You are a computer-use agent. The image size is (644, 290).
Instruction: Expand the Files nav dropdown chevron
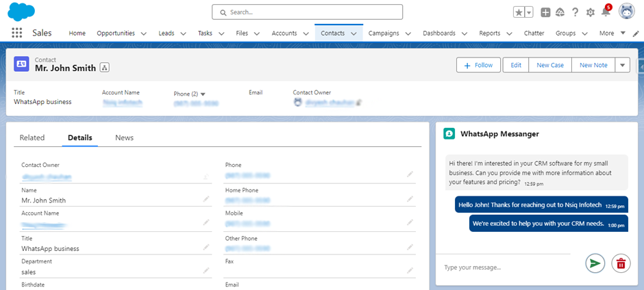(257, 34)
